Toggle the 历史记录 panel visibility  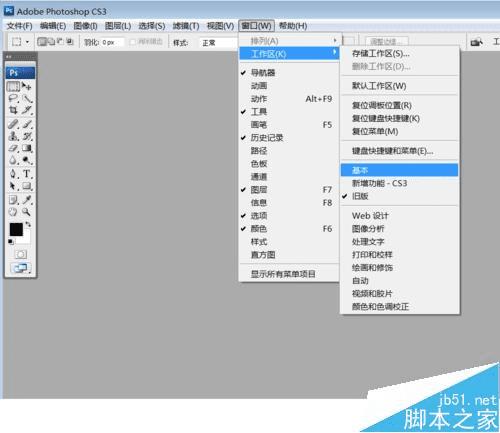(x=289, y=138)
